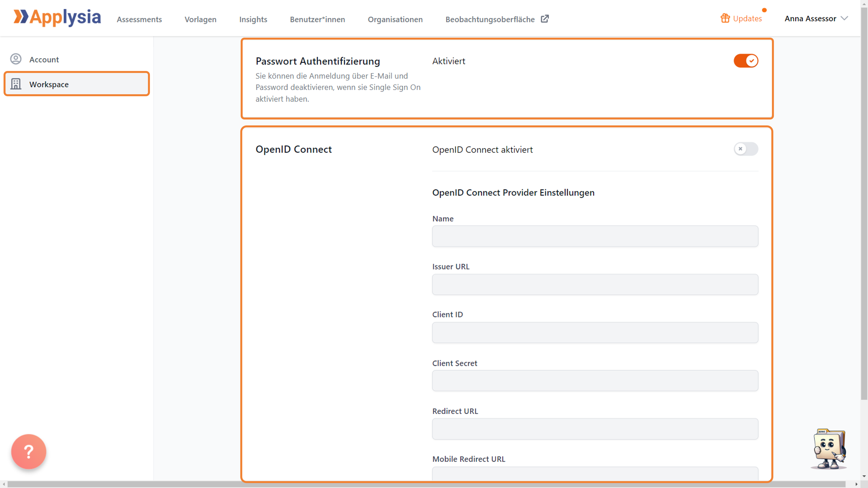Open Organisationen in the top bar
The width and height of the screenshot is (868, 488).
395,19
